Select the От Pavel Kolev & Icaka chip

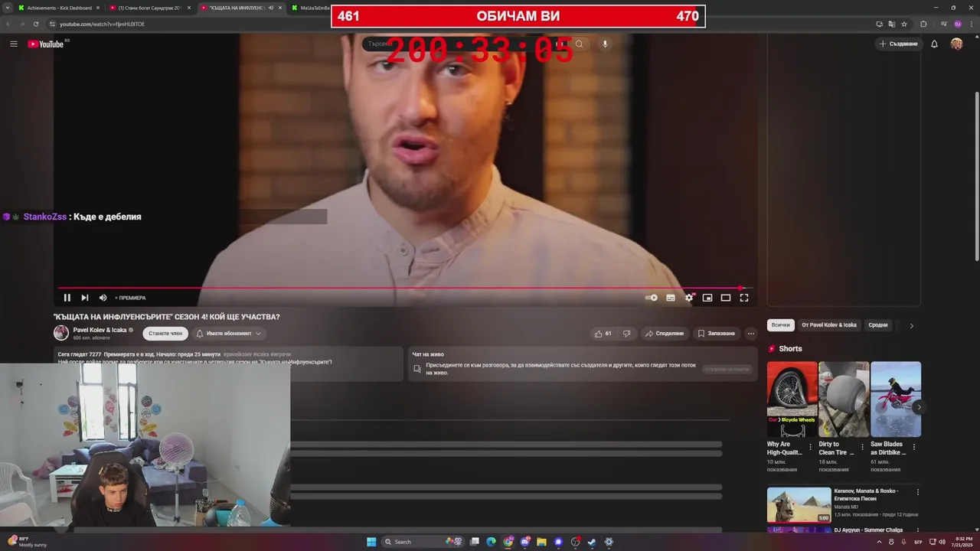[829, 325]
